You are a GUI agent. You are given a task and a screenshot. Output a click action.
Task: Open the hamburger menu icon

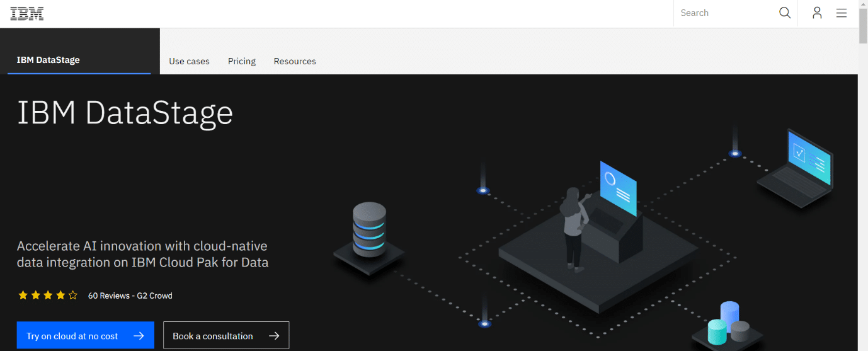point(842,13)
